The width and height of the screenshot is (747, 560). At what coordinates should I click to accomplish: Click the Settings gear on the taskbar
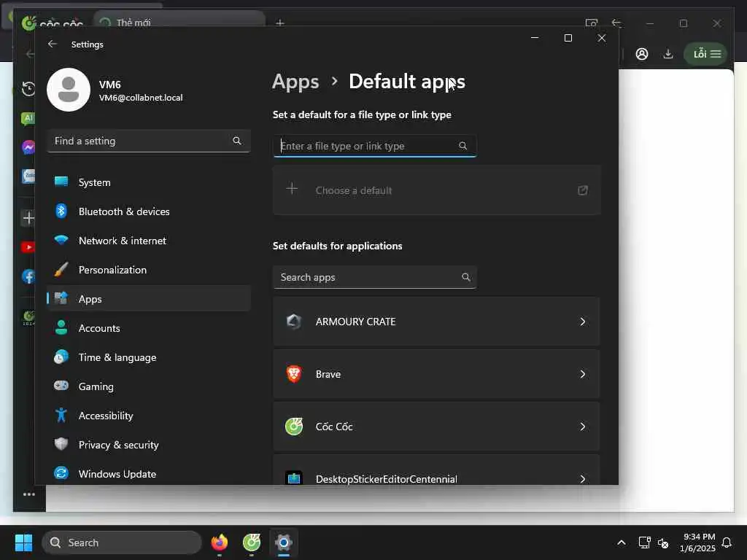click(284, 542)
